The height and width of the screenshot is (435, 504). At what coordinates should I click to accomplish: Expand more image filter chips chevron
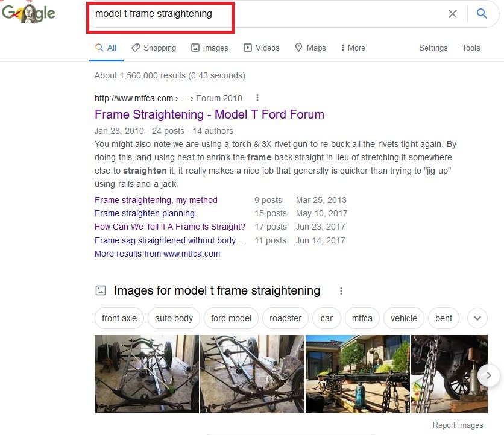[477, 318]
